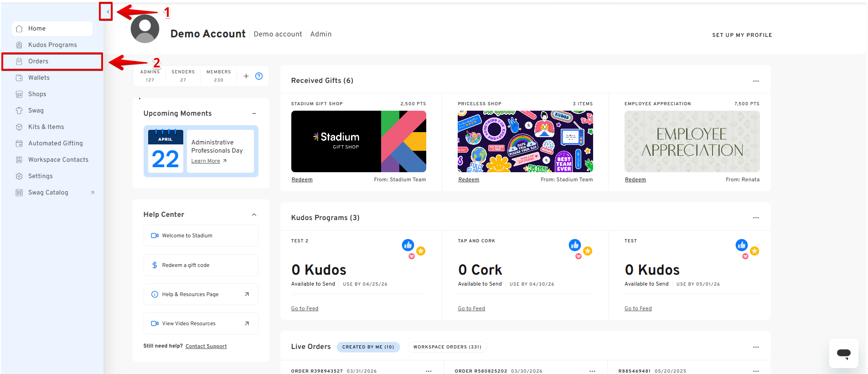Open the Received Gifts three-dot menu
The width and height of the screenshot is (868, 374).
click(x=755, y=81)
